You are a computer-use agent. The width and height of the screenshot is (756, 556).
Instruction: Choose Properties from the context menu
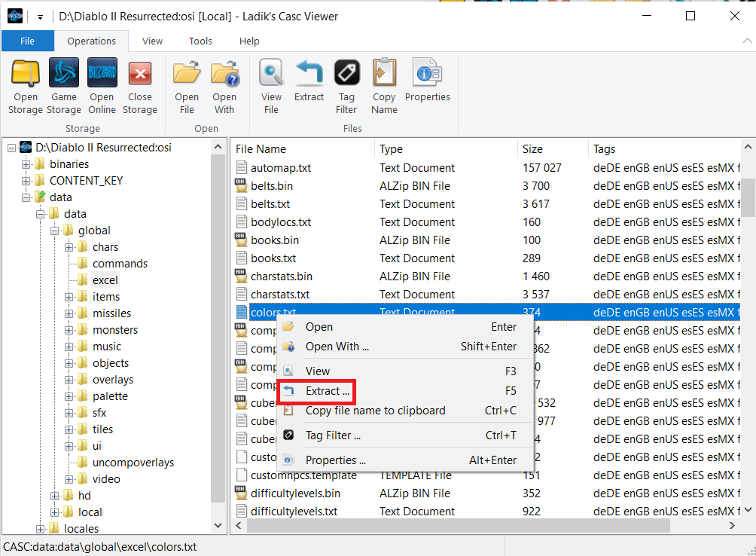tap(405, 460)
